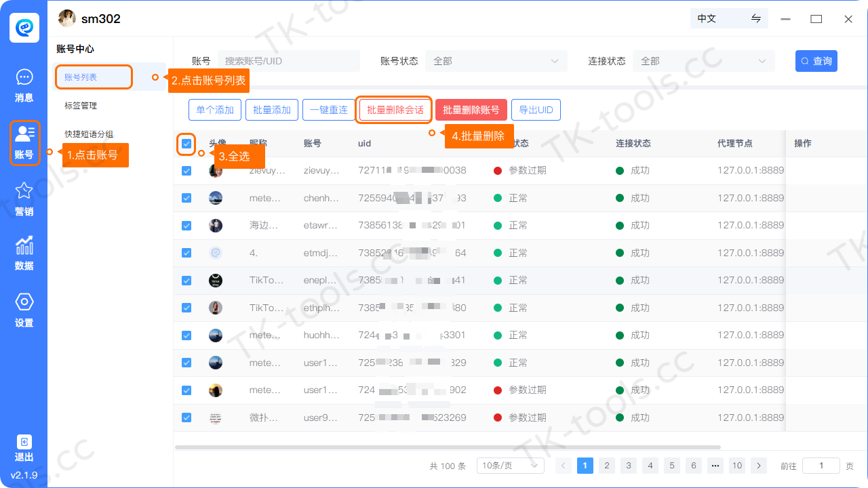868x488 pixels.
Task: Click the uid column header
Action: 364,144
